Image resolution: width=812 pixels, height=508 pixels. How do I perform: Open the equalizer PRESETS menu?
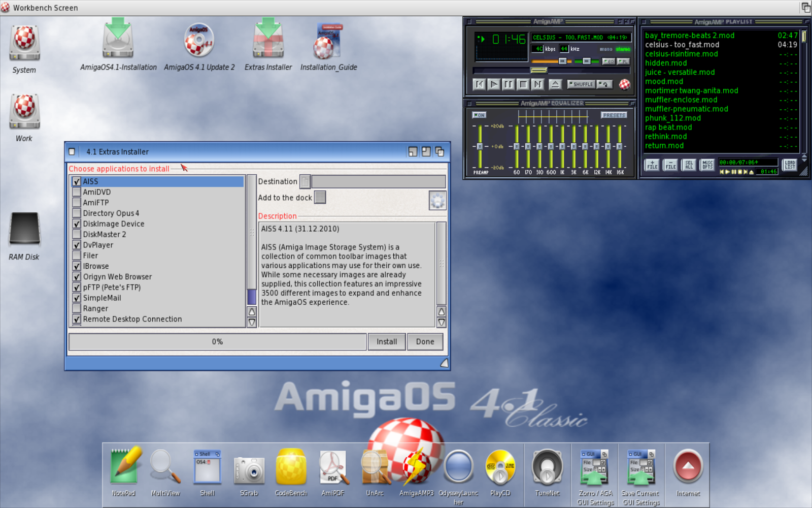[614, 115]
